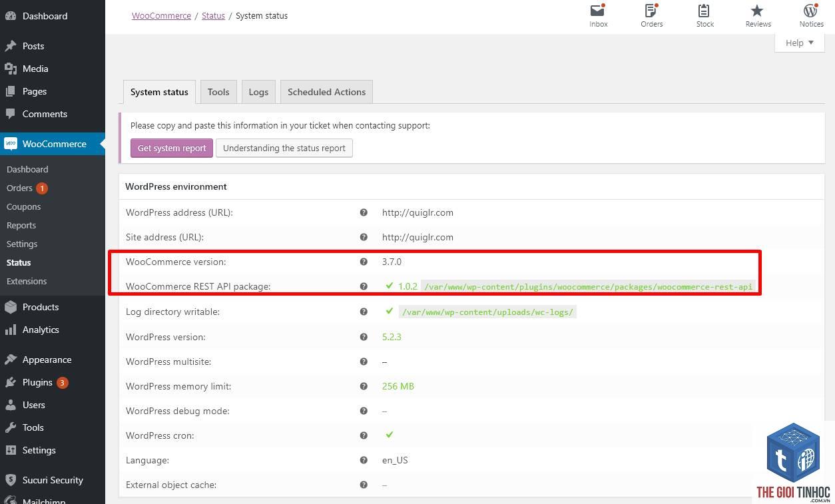Switch to the Scheduled Actions tab
Viewport: 835px width, 504px height.
point(326,92)
